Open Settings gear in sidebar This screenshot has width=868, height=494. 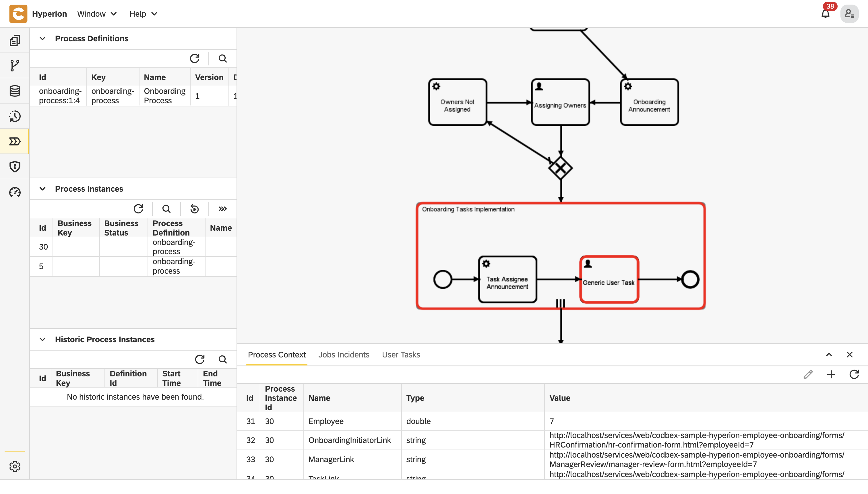15,466
